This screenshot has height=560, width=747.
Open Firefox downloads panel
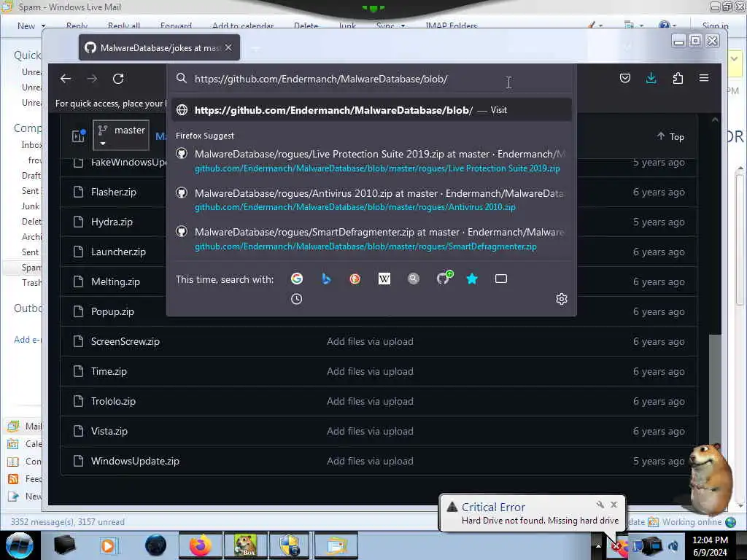coord(651,78)
